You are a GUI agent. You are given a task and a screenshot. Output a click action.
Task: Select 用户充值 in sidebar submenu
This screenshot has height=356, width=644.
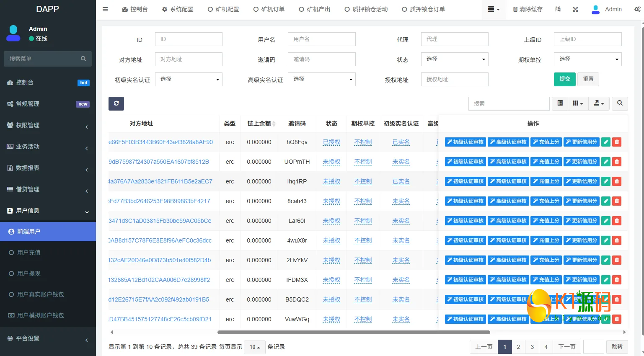pyautogui.click(x=48, y=253)
